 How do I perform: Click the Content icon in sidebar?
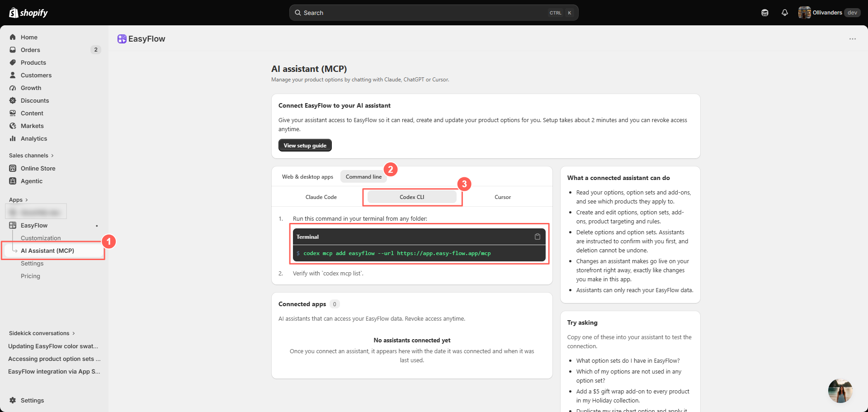coord(13,113)
